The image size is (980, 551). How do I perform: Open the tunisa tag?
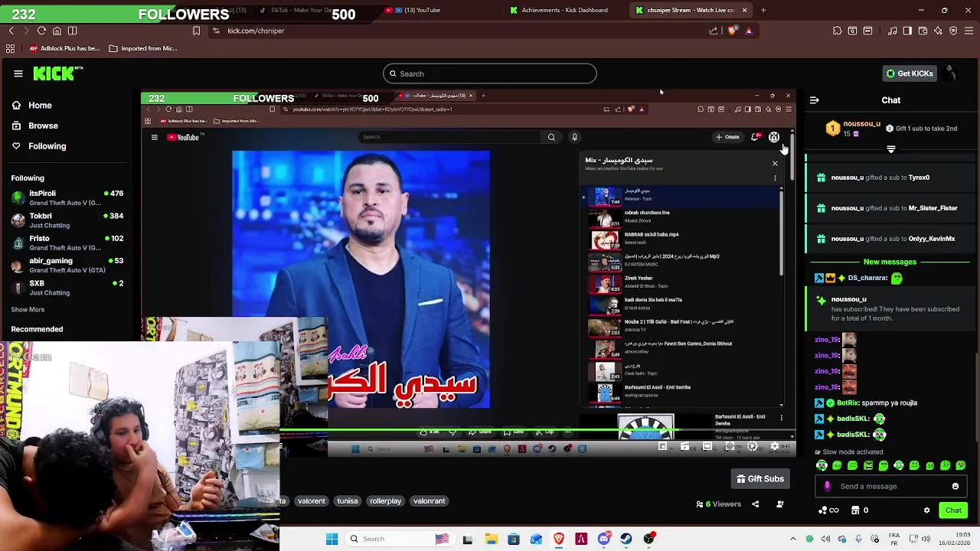pos(348,501)
